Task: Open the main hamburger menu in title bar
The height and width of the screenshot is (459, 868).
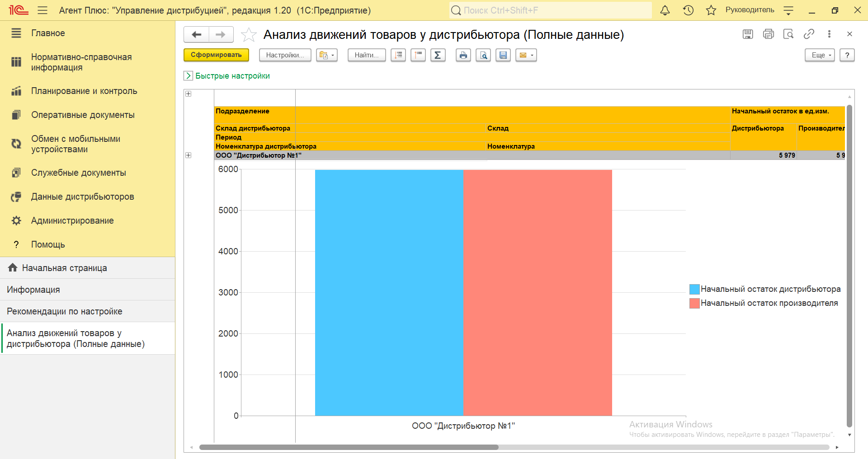Action: [42, 10]
